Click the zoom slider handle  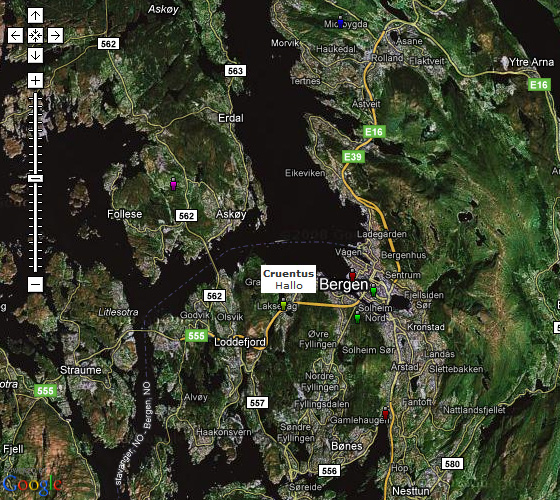(35, 178)
